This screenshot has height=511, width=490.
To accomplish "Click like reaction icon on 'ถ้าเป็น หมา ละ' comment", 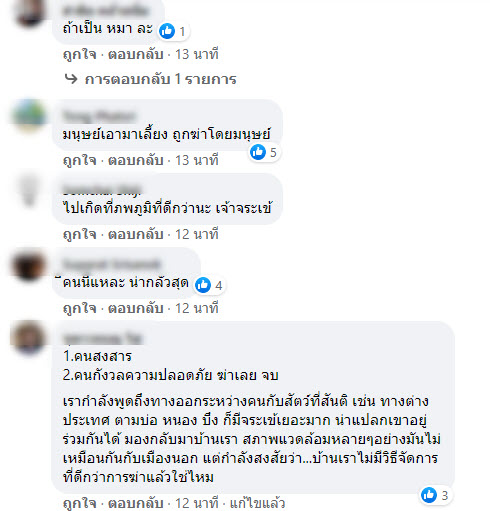I will coord(167,31).
